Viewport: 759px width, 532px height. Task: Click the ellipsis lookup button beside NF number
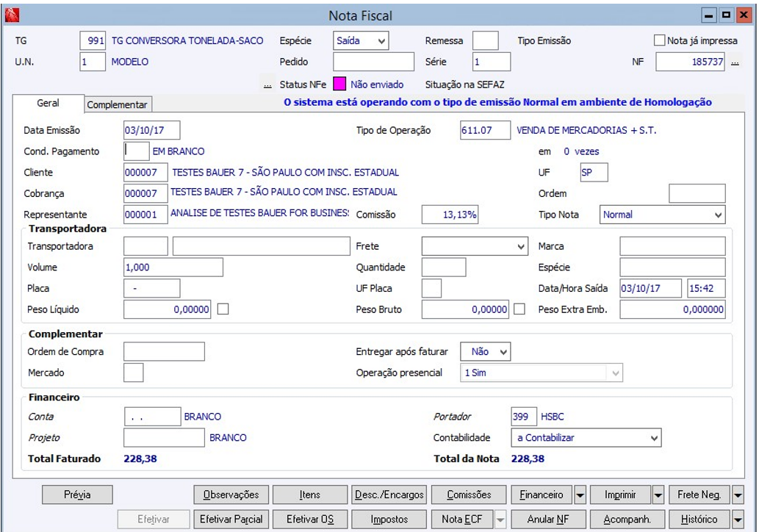736,63
